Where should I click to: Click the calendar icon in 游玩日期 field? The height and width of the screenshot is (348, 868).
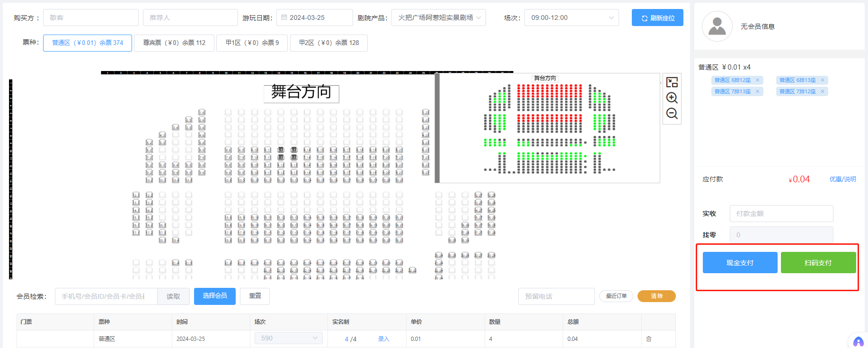pyautogui.click(x=284, y=18)
